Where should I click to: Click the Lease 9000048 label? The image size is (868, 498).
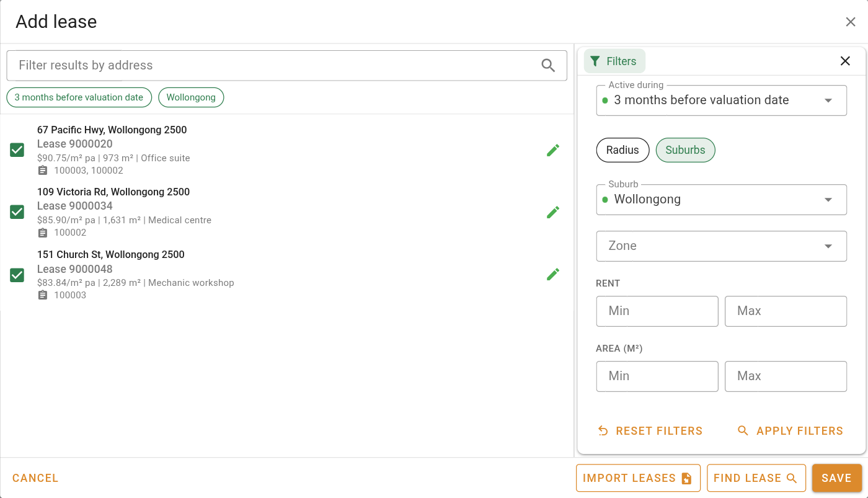75,269
